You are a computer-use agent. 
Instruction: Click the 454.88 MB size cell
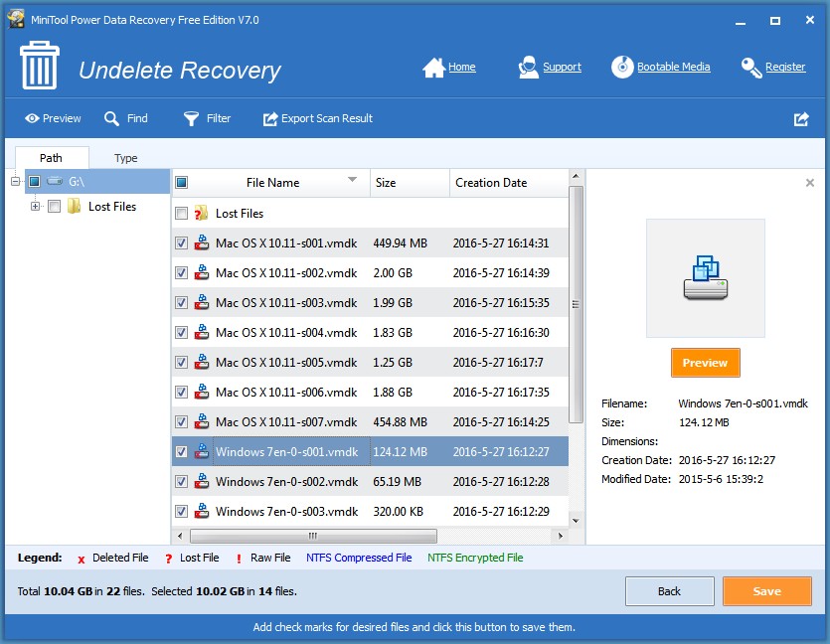point(400,422)
